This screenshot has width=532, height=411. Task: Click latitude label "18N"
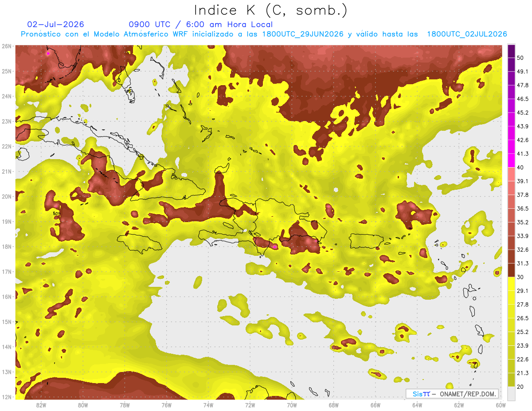click(7, 247)
